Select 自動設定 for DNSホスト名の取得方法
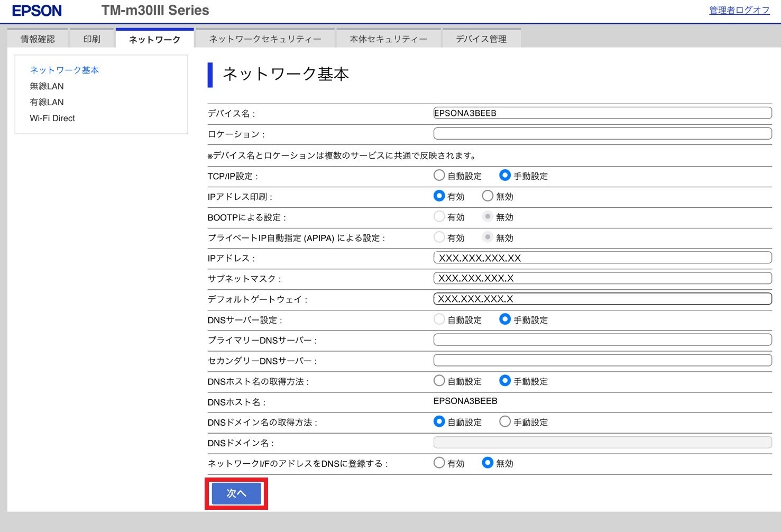This screenshot has height=532, width=781. pos(439,381)
